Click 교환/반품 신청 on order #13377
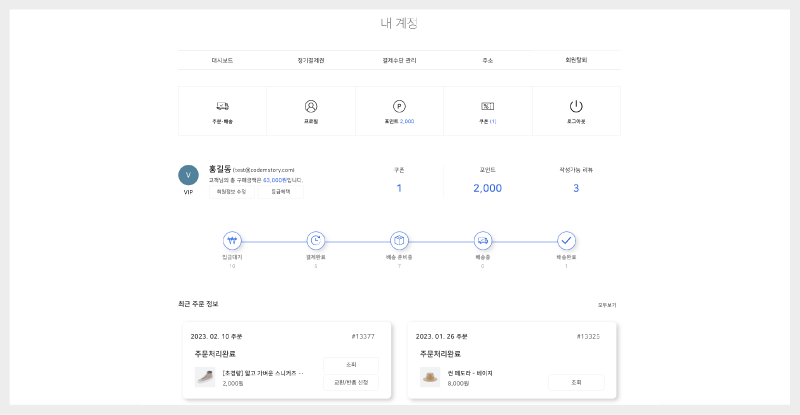 351,382
